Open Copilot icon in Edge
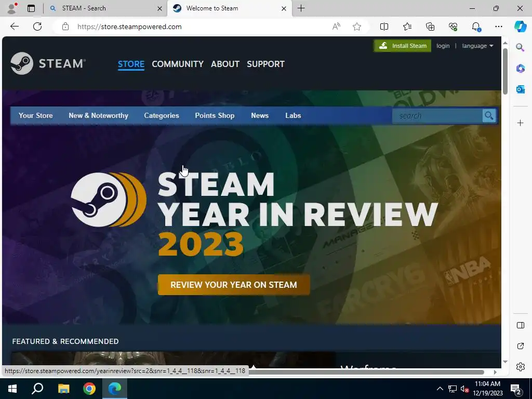 coord(520,26)
